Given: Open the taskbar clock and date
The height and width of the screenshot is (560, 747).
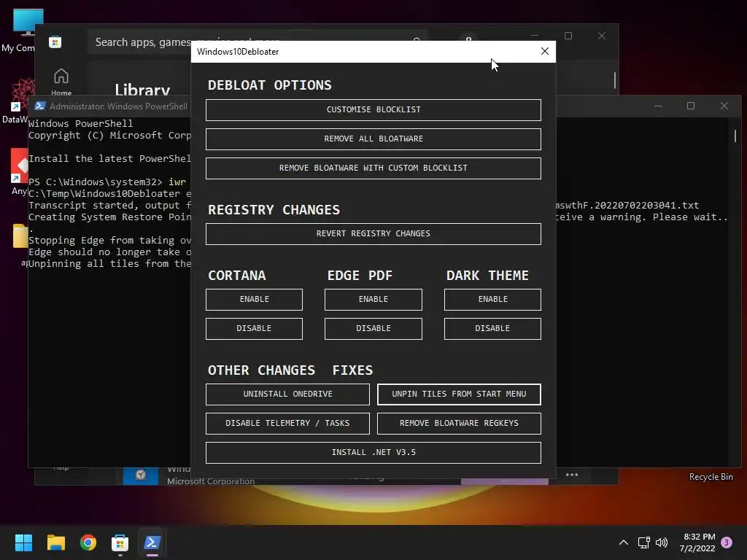Looking at the screenshot, I should [697, 542].
